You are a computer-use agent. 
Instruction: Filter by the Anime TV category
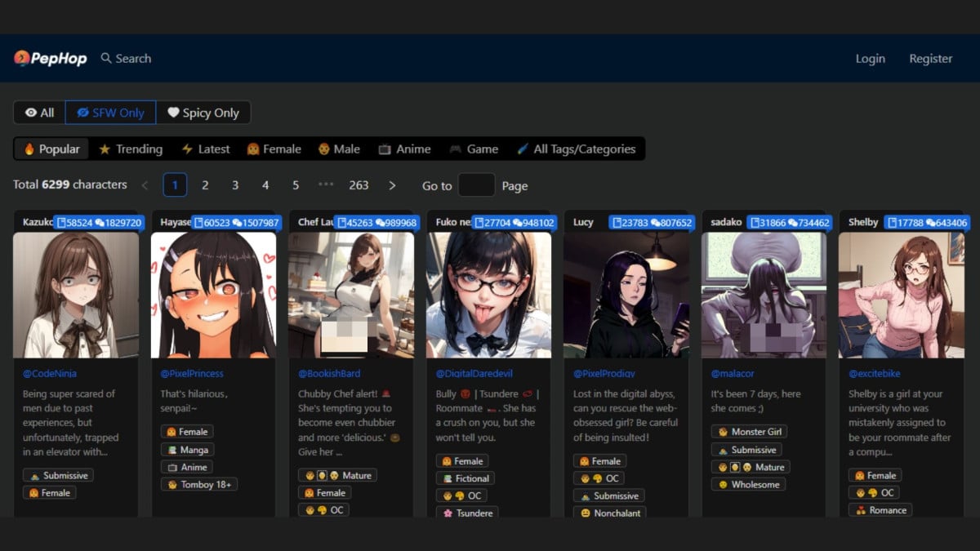(404, 149)
